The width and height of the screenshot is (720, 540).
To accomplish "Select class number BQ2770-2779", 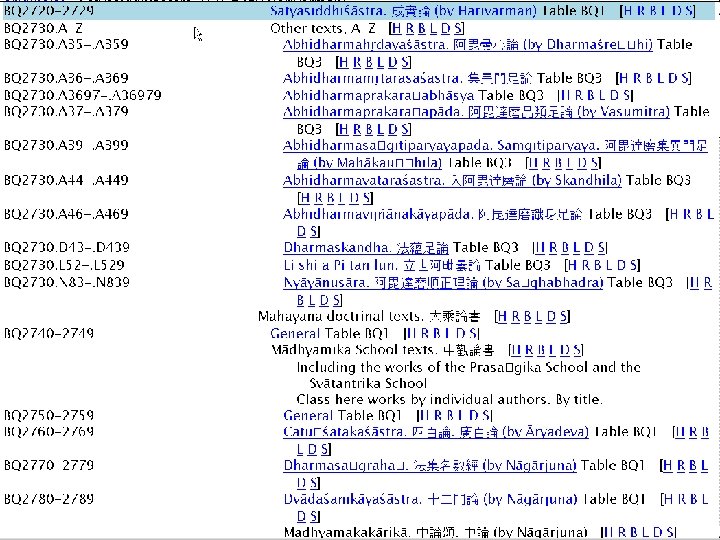I will tap(49, 466).
